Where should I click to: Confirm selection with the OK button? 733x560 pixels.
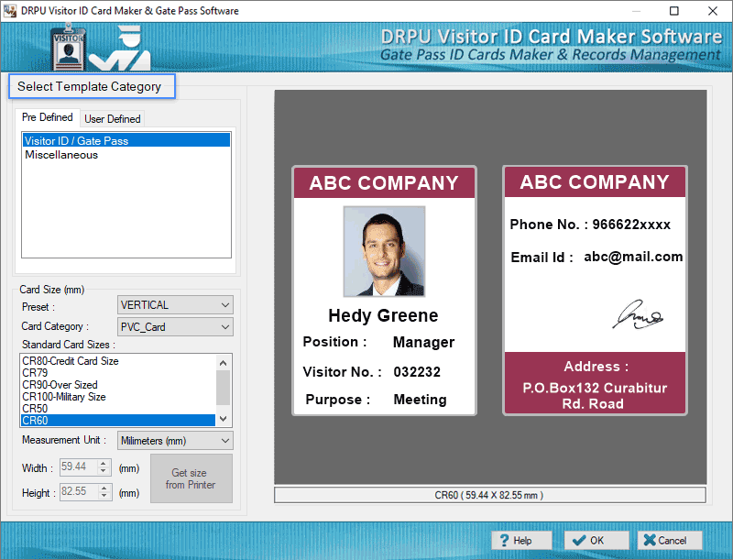tap(596, 541)
